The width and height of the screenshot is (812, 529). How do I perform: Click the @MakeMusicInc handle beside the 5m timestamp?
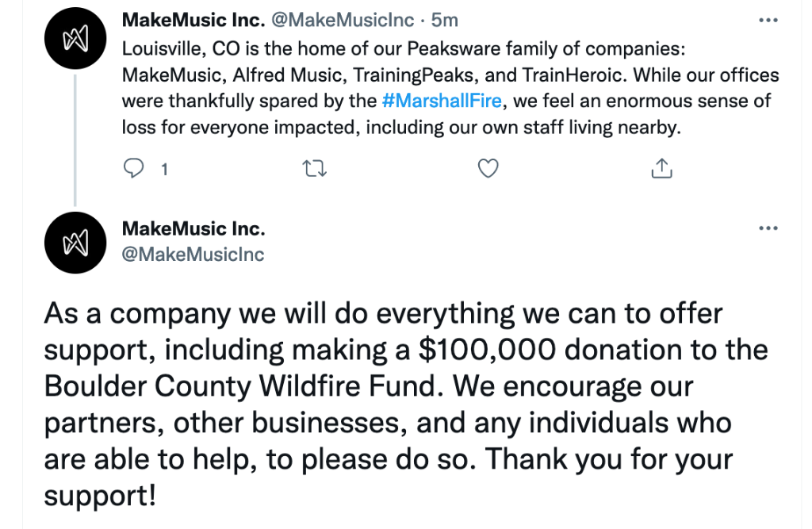[x=343, y=20]
